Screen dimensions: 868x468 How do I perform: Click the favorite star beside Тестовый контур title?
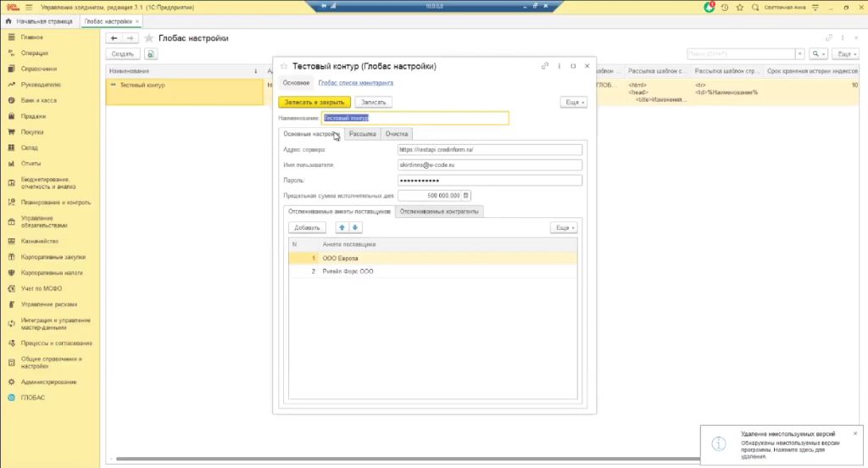click(284, 66)
